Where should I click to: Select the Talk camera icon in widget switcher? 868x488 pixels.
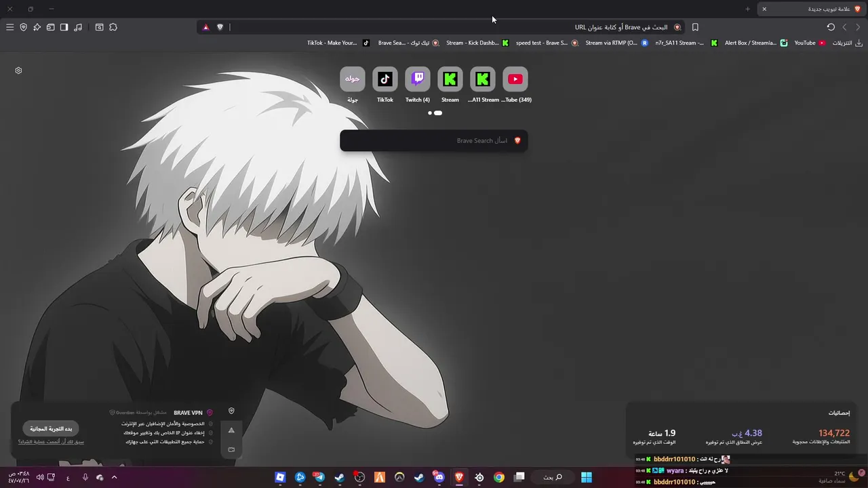click(x=231, y=449)
